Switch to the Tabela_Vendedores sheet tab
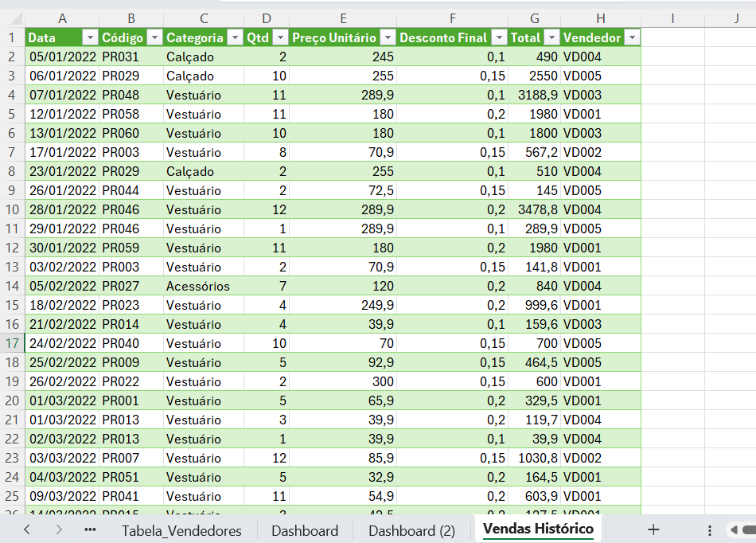Image resolution: width=756 pixels, height=543 pixels. (x=181, y=530)
